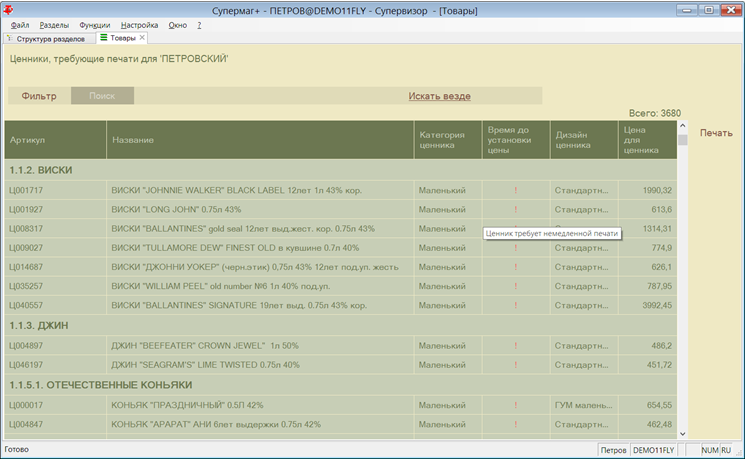The height and width of the screenshot is (461, 746).
Task: Click the vertical scrollbar thumb
Action: (683, 139)
